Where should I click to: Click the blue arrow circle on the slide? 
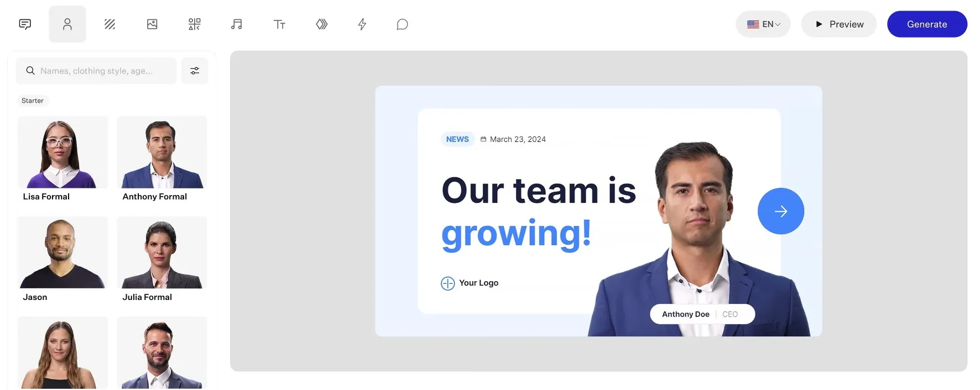tap(781, 211)
